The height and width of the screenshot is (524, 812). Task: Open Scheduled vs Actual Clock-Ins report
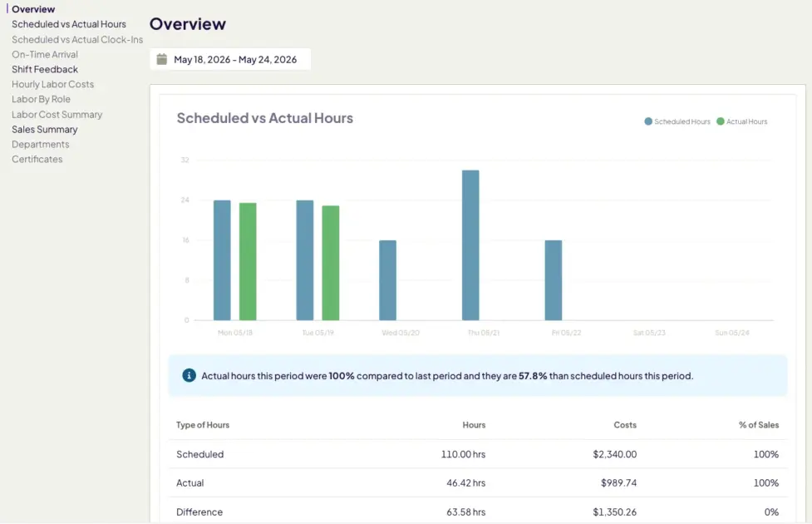tap(77, 39)
